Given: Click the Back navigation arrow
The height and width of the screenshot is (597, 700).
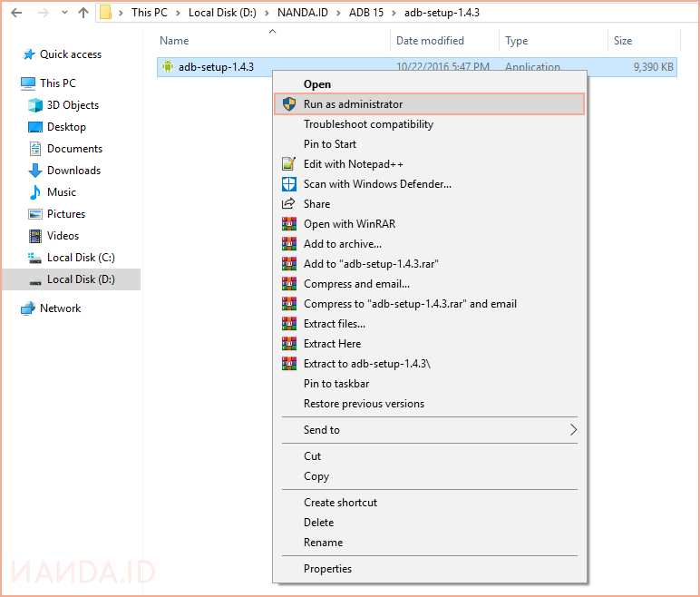Looking at the screenshot, I should [15, 13].
